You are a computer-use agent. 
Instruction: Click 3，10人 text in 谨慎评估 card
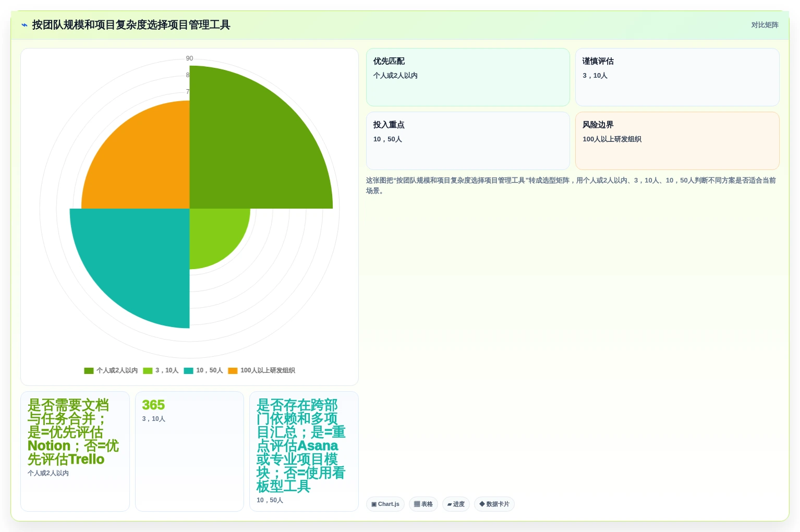pyautogui.click(x=595, y=76)
